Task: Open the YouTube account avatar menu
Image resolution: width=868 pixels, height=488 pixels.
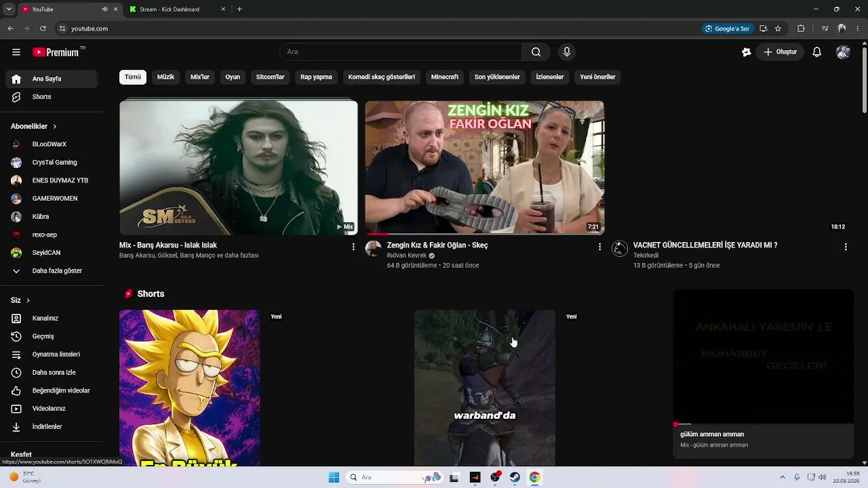Action: tap(843, 52)
